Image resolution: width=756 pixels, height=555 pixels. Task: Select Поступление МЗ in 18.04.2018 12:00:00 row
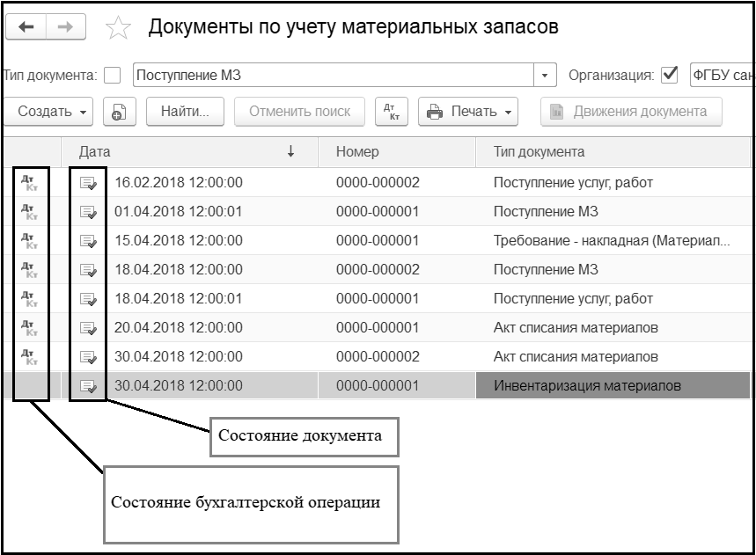coord(546,269)
